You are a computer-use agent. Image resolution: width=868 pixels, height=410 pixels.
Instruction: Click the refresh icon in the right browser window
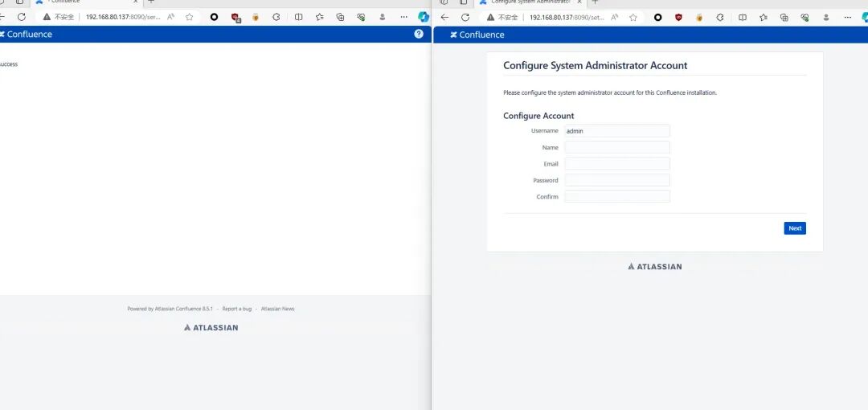465,17
